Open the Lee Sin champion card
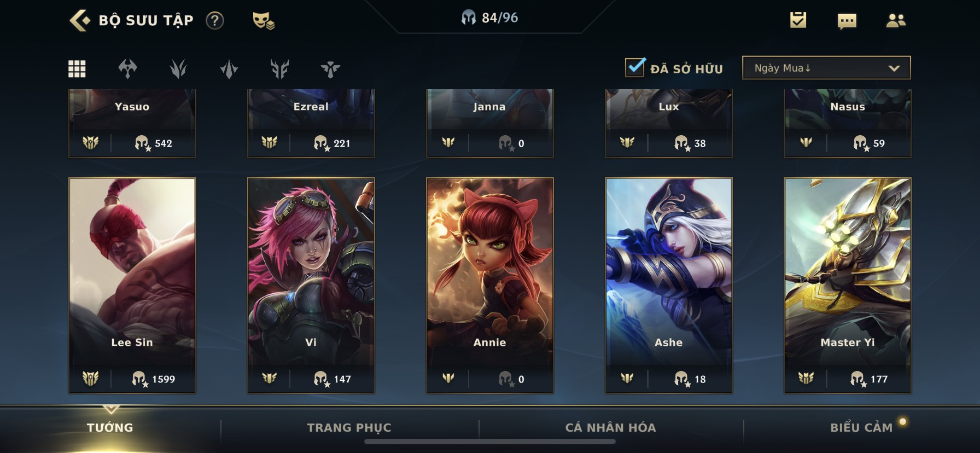This screenshot has height=453, width=980. click(x=132, y=285)
